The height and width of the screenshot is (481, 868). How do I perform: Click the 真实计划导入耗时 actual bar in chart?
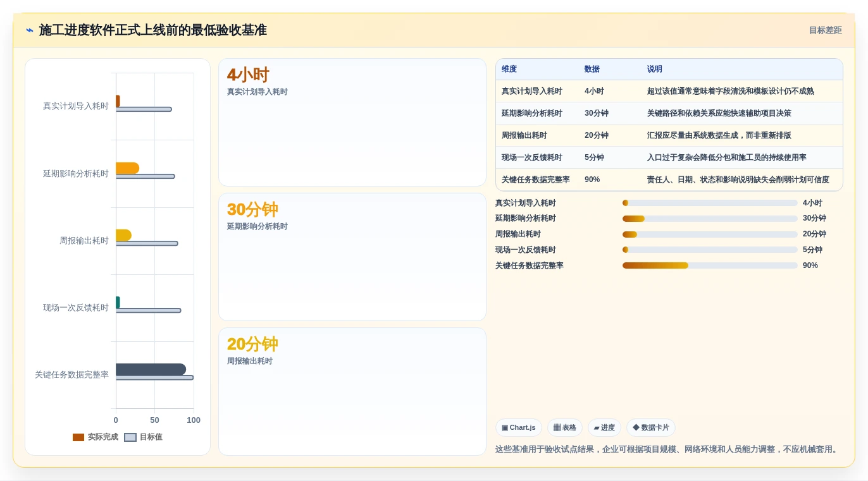[x=118, y=101]
